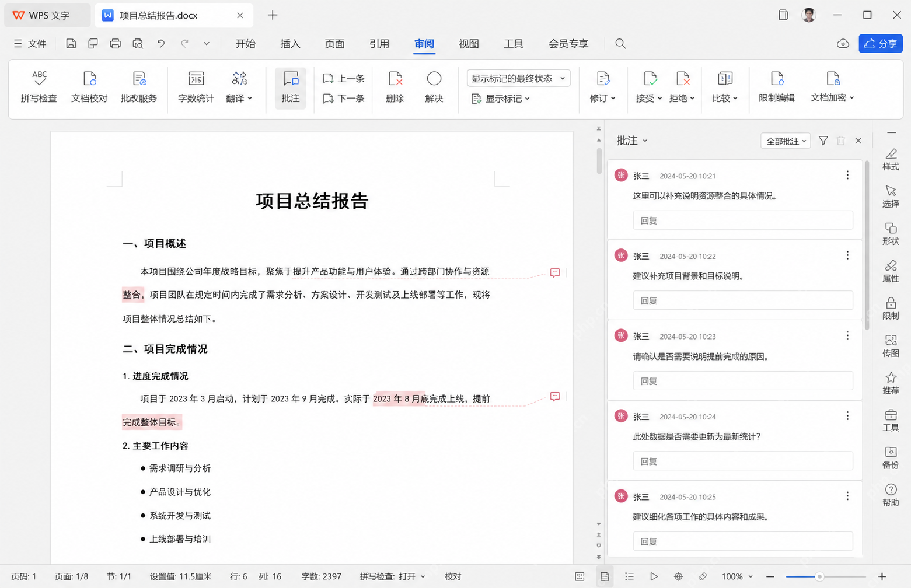911x588 pixels.
Task: Reply to comment 此处数据是否需要更新为最新统计
Action: 743,461
